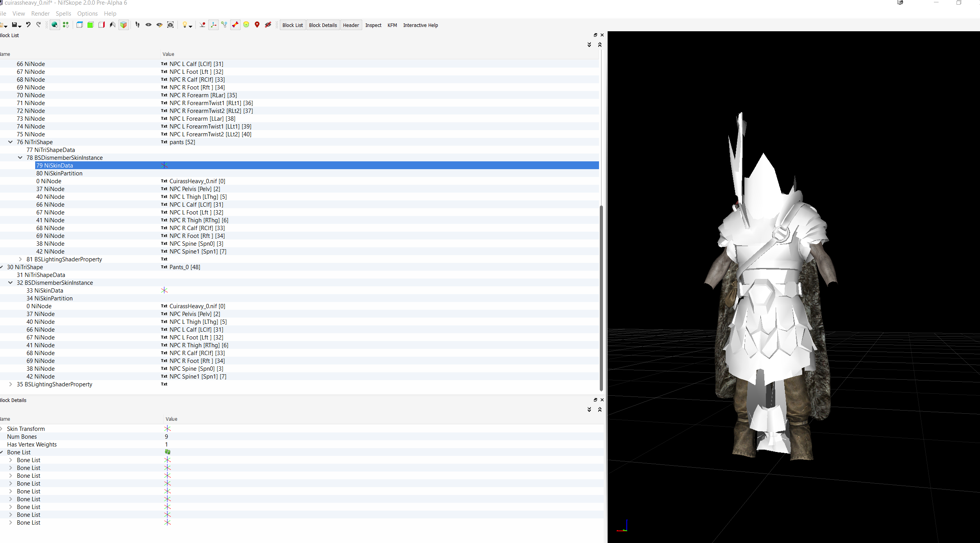
Task: Select object picking mode tool
Action: point(55,25)
